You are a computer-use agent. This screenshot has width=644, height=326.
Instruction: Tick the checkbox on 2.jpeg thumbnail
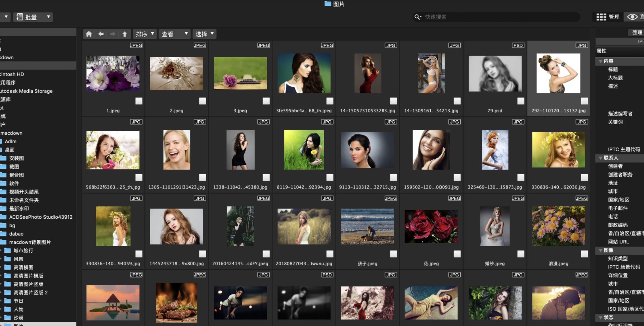pos(203,101)
